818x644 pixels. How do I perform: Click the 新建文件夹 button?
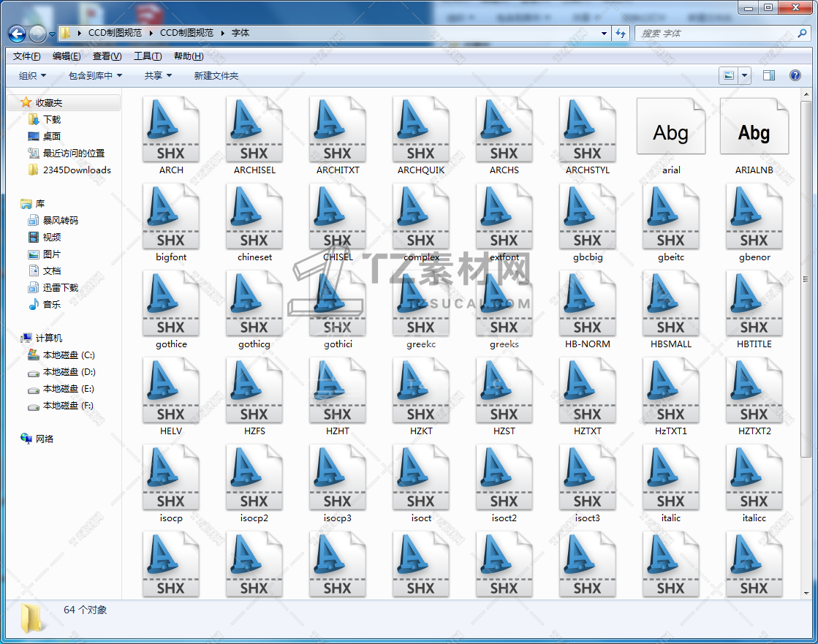[216, 75]
